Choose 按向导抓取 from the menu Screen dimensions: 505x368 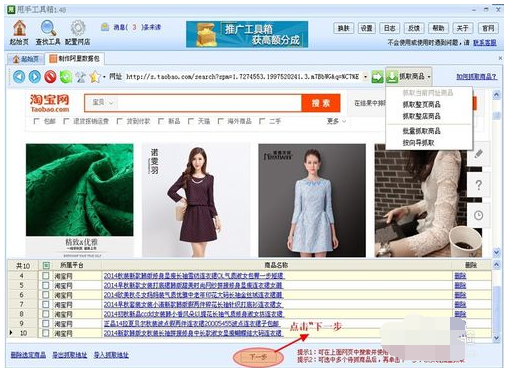click(x=418, y=143)
